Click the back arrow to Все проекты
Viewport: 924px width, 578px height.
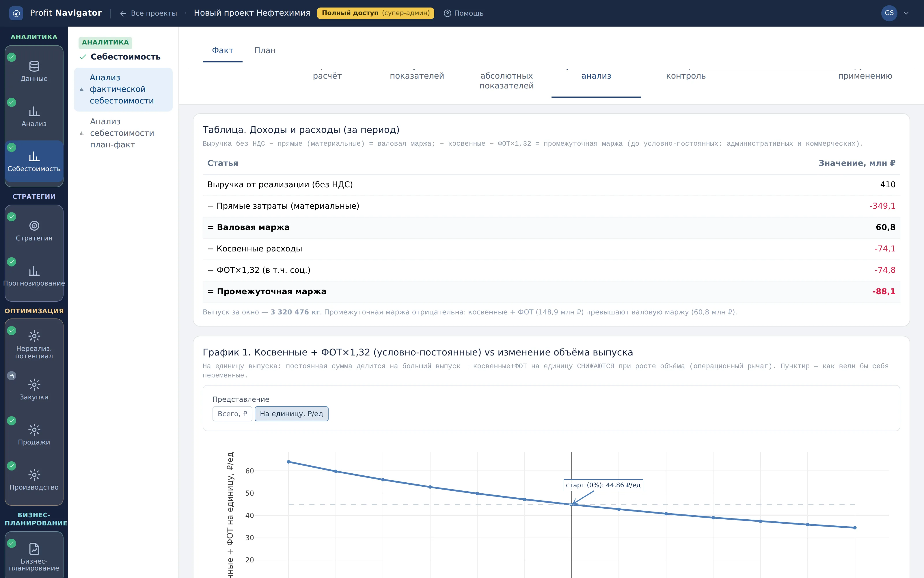tap(123, 13)
